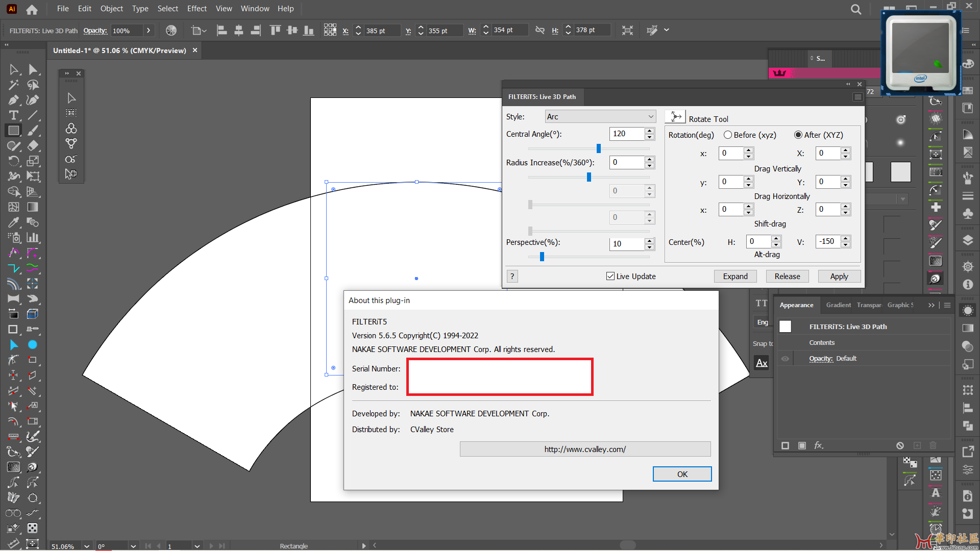This screenshot has height=551, width=980.
Task: Click the white fill swatch in Appearance
Action: [x=785, y=327]
